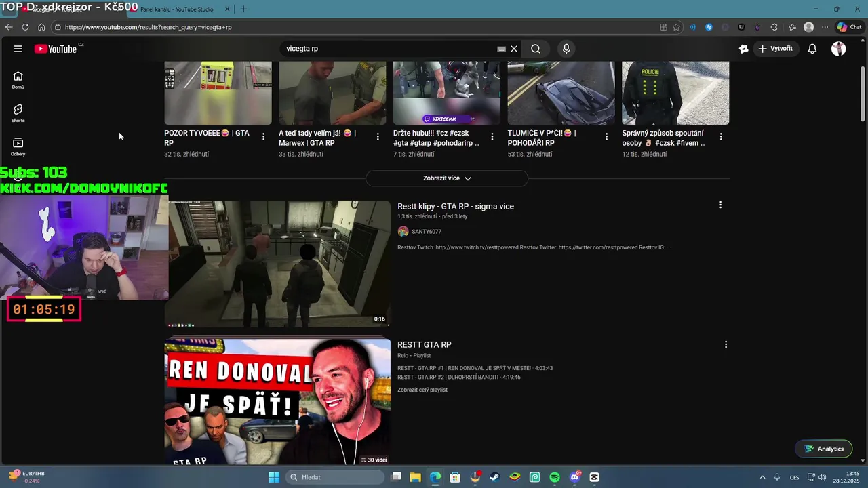Viewport: 868px width, 488px height.
Task: Clear the YouTube search query
Action: 514,49
